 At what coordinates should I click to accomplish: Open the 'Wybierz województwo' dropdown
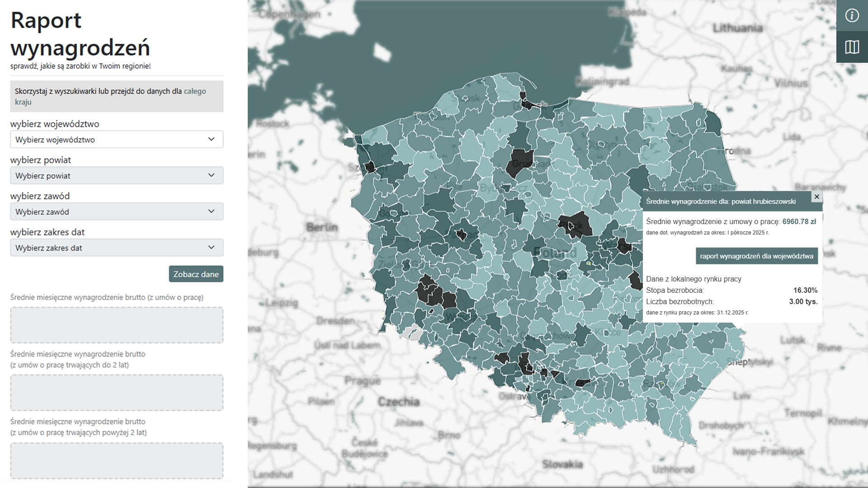tap(117, 140)
